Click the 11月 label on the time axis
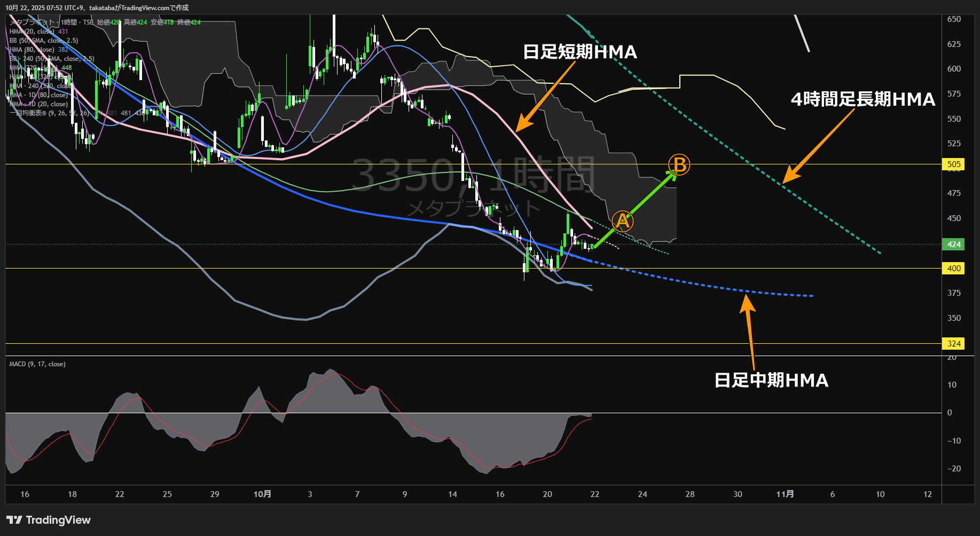The image size is (980, 536). pyautogui.click(x=785, y=494)
